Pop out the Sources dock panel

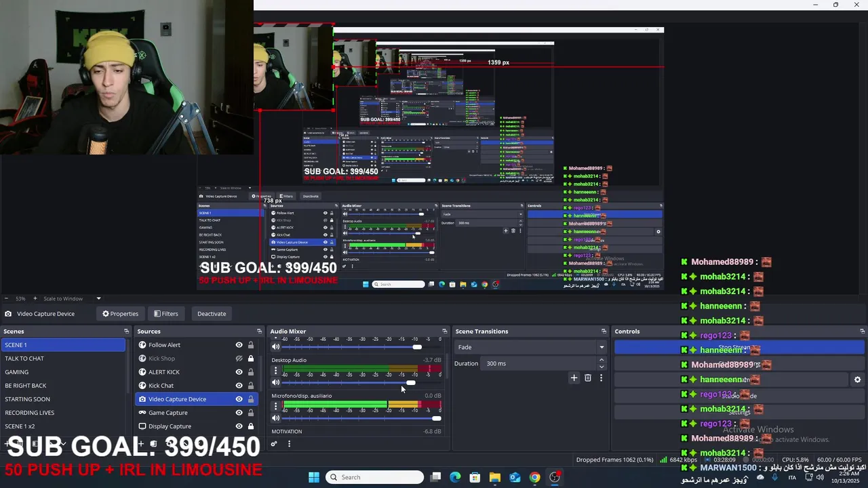point(258,331)
